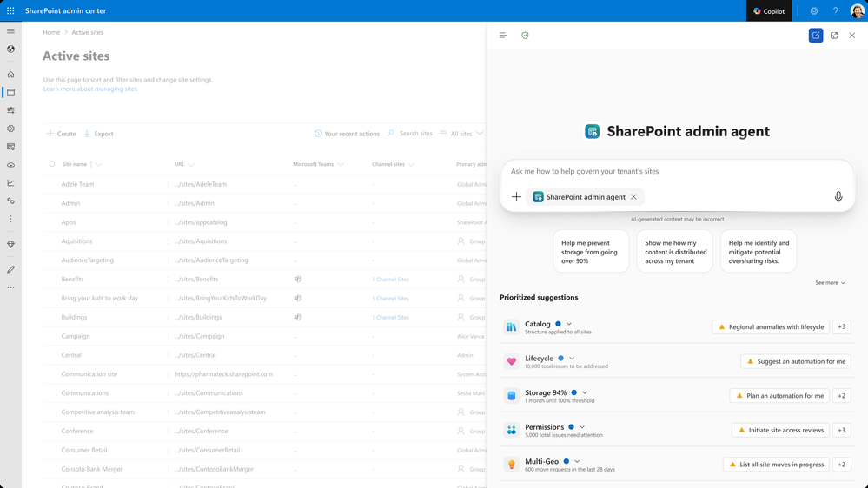This screenshot has width=868, height=488.
Task: Open settings gear in top bar
Action: pyautogui.click(x=814, y=11)
